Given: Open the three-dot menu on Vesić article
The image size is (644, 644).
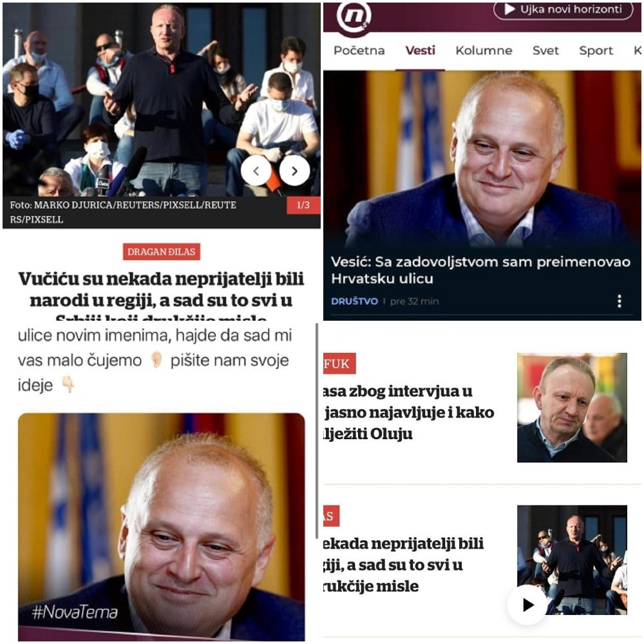Looking at the screenshot, I should tap(620, 301).
